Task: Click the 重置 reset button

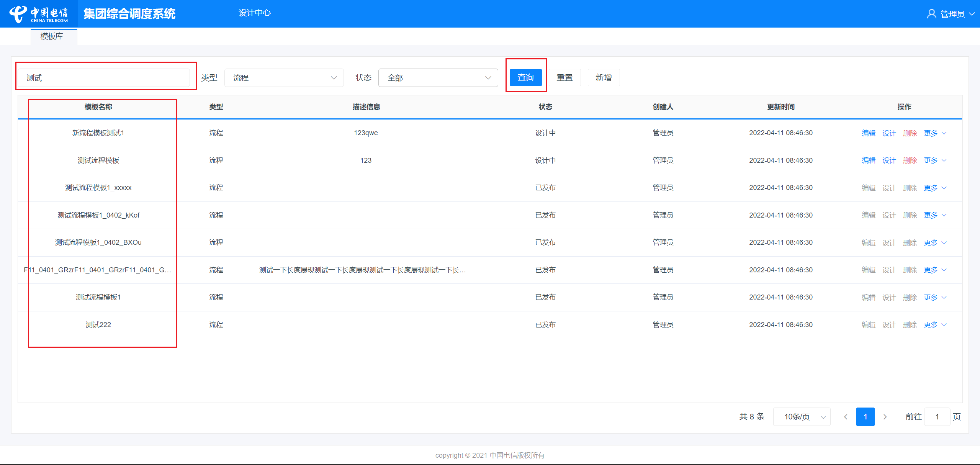Action: click(564, 78)
